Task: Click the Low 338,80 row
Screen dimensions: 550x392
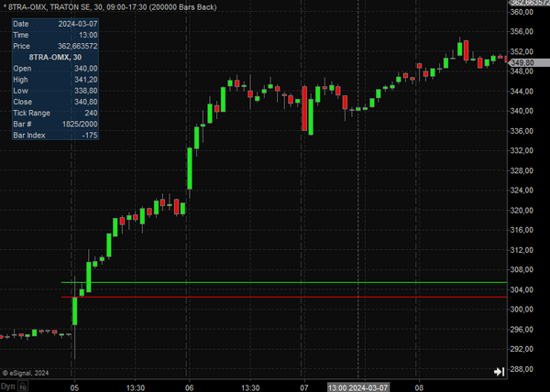Action: coord(55,91)
